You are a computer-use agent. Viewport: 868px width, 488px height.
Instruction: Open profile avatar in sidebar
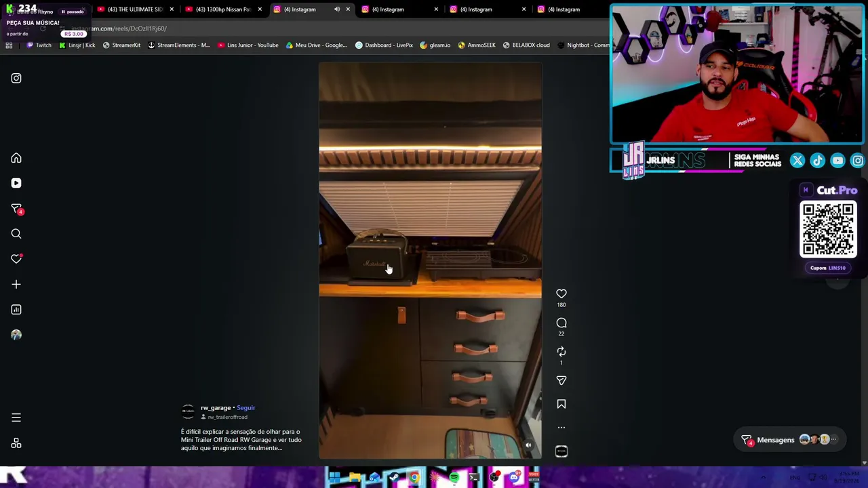[16, 335]
